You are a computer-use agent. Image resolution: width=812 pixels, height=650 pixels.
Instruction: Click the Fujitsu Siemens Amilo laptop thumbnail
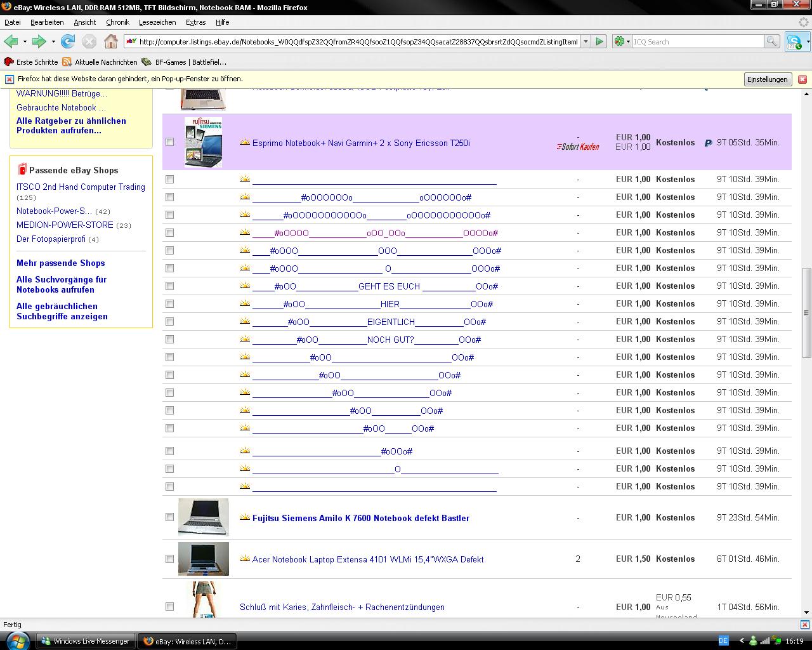pyautogui.click(x=204, y=517)
